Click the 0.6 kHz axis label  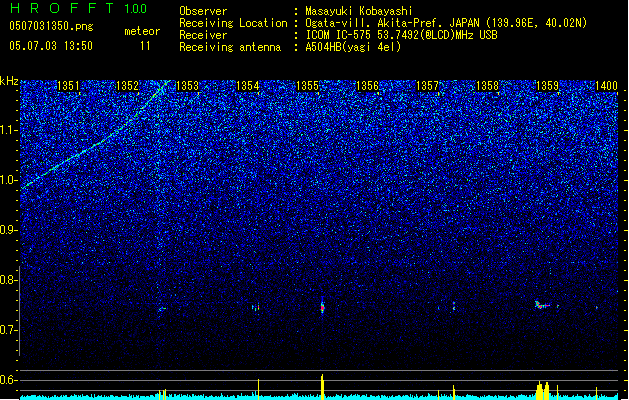(9, 380)
